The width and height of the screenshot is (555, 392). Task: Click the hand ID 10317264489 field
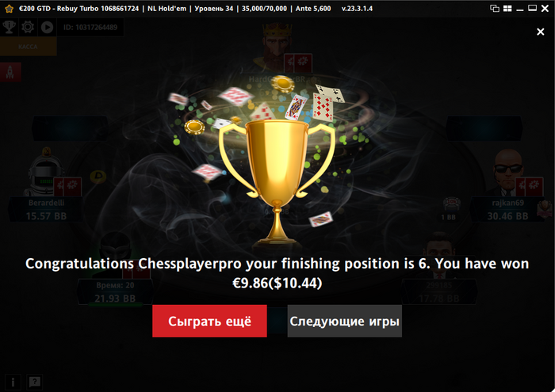90,28
